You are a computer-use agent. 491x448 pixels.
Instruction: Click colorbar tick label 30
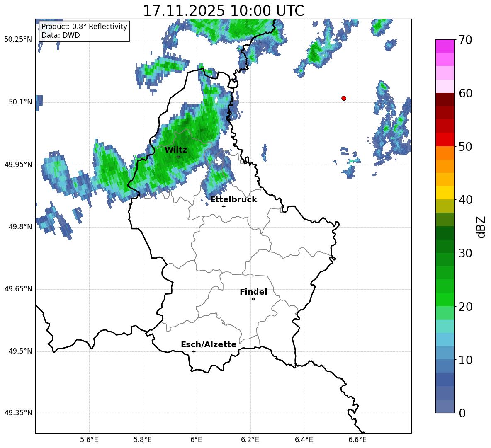point(465,253)
